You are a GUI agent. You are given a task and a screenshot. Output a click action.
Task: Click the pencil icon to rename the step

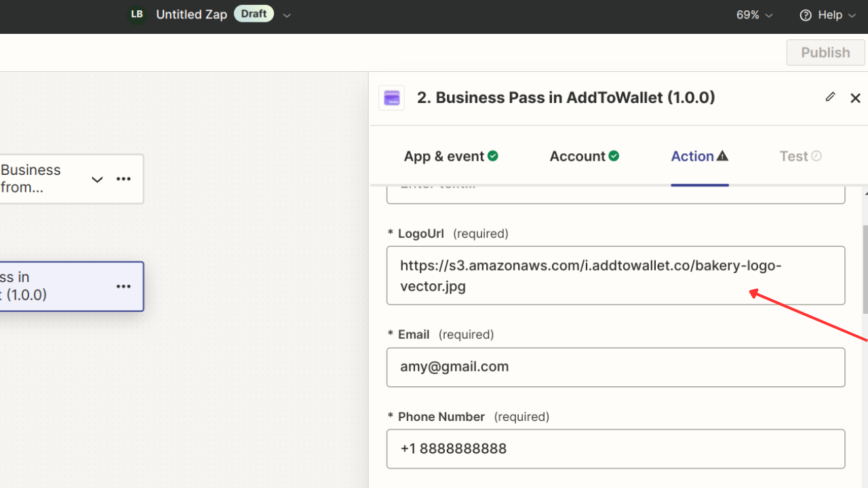(830, 97)
